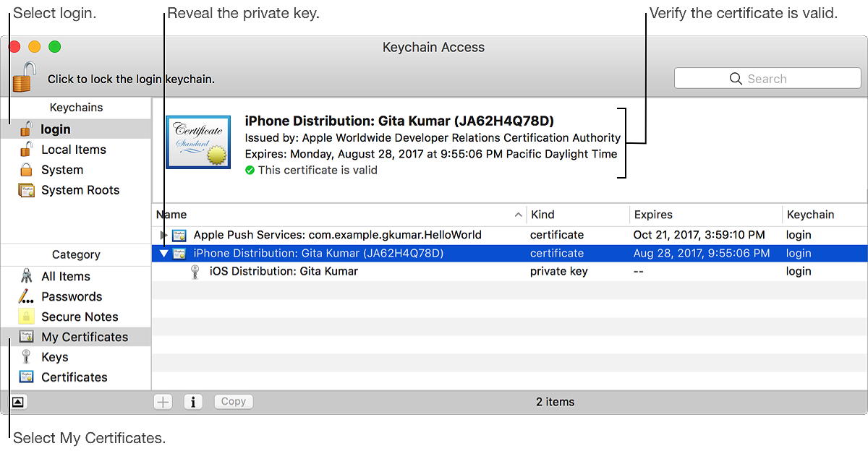Click the magnifying glass search icon
Screen dimensions: 868x451
(x=736, y=79)
